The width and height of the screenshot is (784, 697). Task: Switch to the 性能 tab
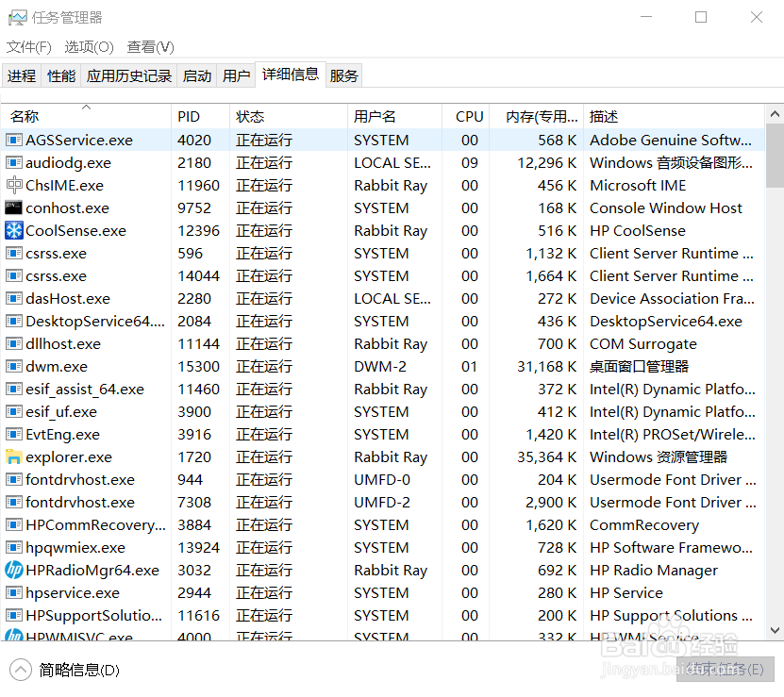click(61, 76)
